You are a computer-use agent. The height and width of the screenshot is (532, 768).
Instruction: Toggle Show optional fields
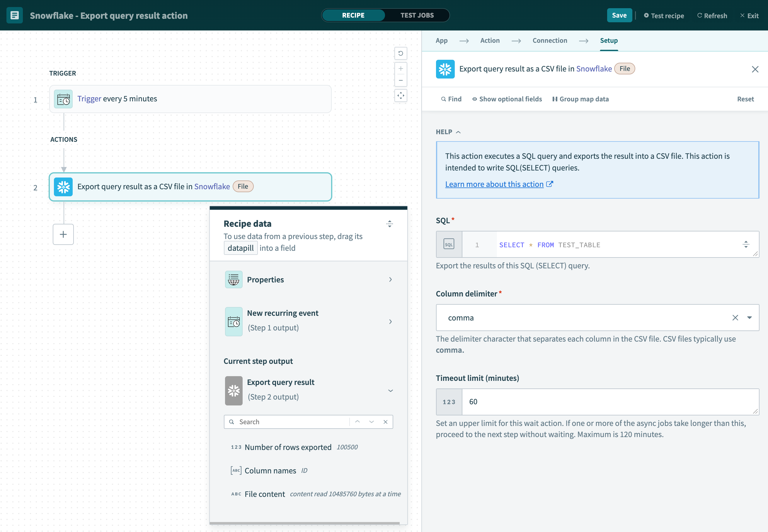pyautogui.click(x=506, y=99)
